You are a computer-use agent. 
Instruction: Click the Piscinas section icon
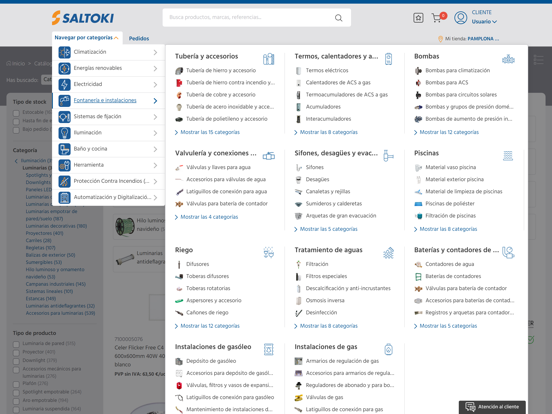point(508,156)
